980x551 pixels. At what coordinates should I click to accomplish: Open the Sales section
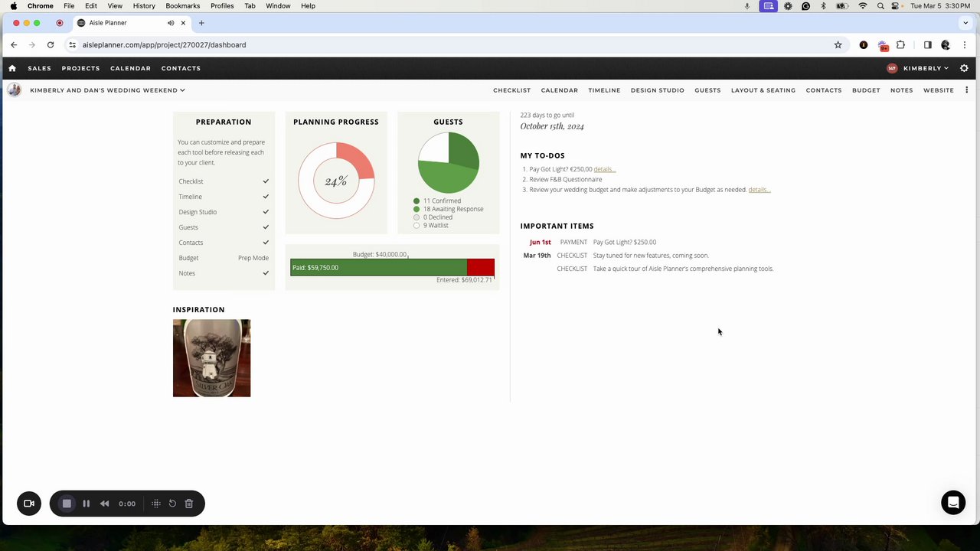click(x=39, y=68)
